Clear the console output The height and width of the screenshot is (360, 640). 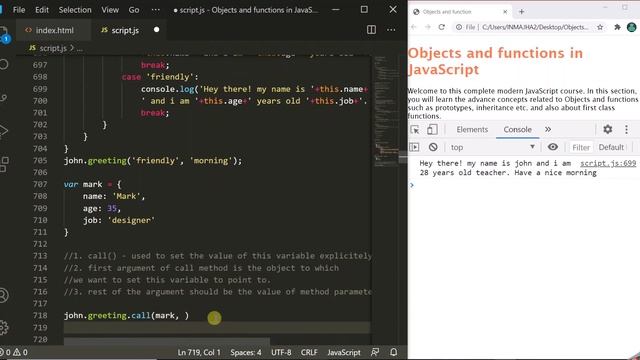433,147
